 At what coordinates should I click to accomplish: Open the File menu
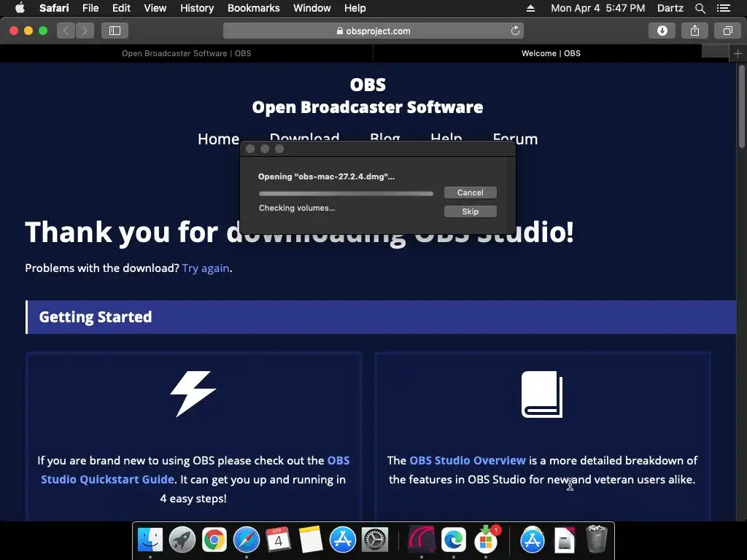pyautogui.click(x=90, y=8)
